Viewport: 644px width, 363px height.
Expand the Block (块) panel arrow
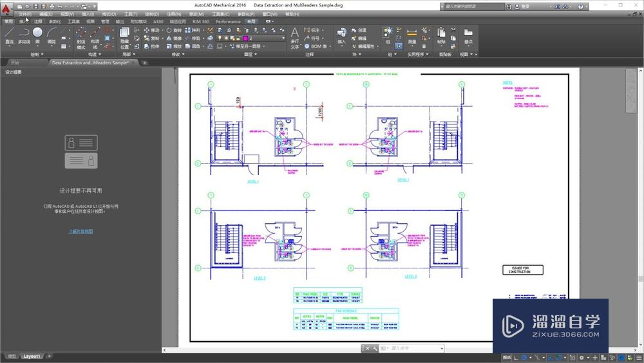point(360,55)
